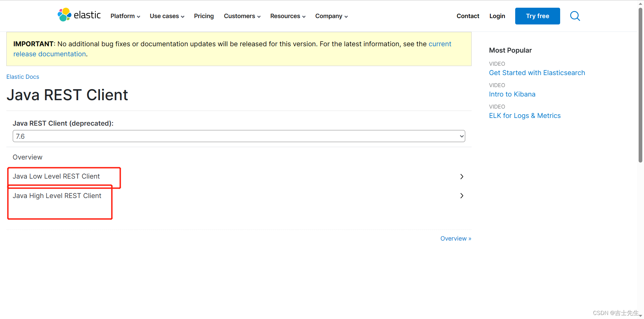Click the Elastic logo
Viewport: 644px width, 319px height.
click(79, 15)
